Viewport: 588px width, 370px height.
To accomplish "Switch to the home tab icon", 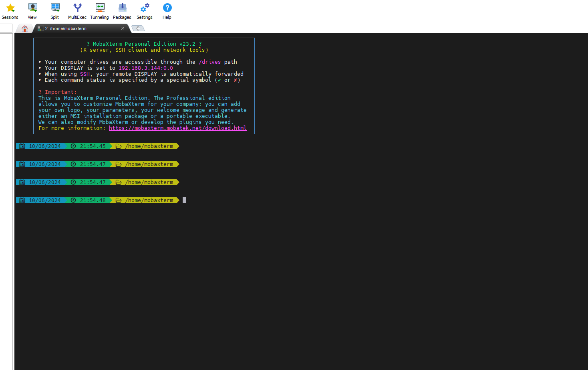I will click(25, 28).
